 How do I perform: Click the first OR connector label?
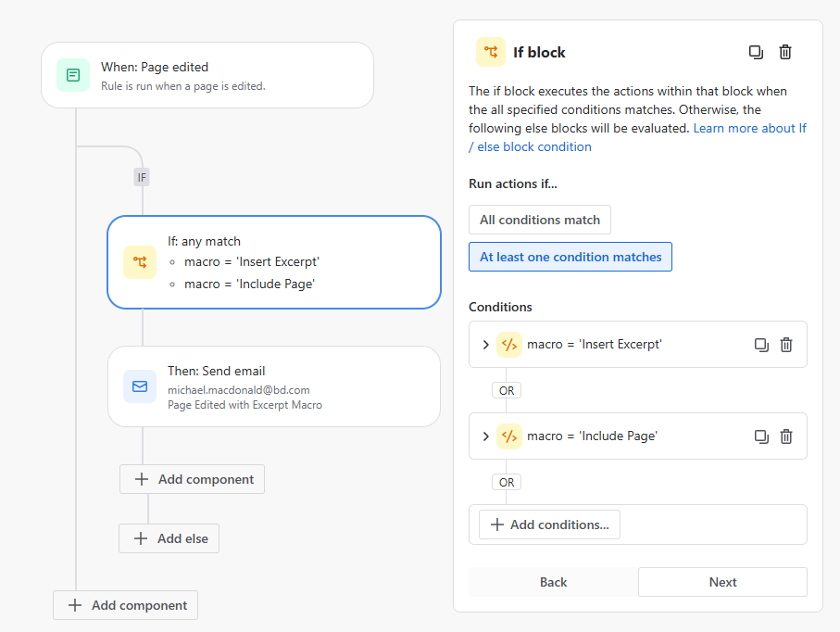(507, 391)
